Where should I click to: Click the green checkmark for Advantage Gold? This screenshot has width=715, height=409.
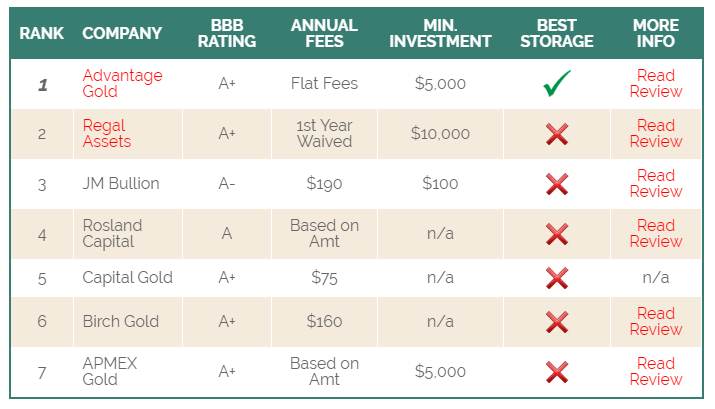tap(557, 83)
